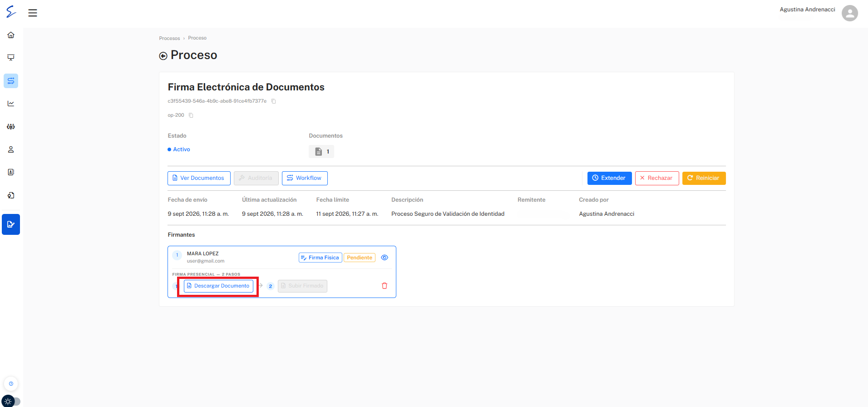Click the blue signature sidebar button
Viewport: 868px width, 407px height.
(x=11, y=224)
